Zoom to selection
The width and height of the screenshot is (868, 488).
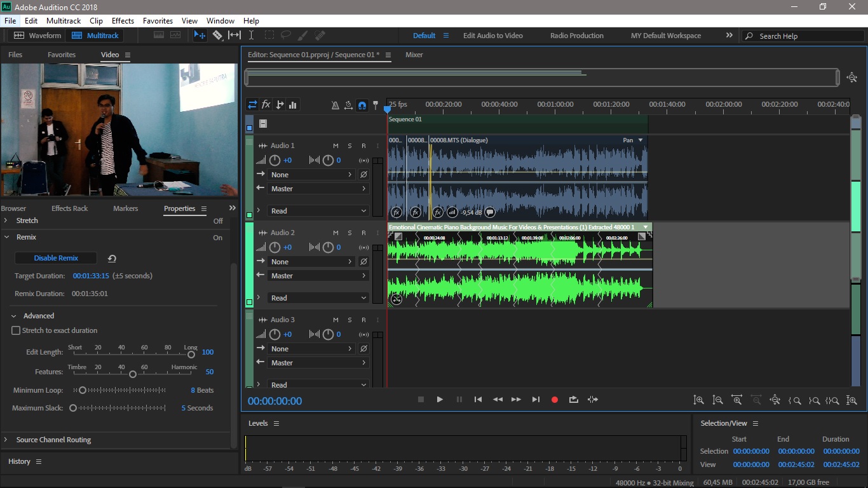(832, 400)
